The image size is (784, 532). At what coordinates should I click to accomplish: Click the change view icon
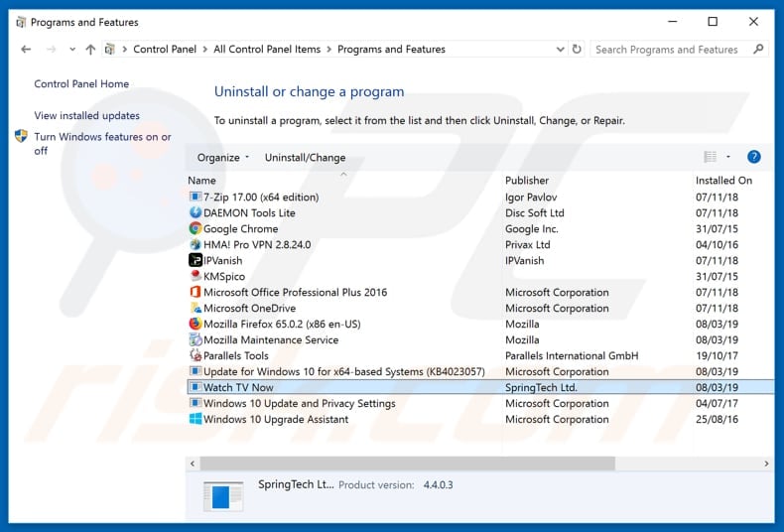710,157
